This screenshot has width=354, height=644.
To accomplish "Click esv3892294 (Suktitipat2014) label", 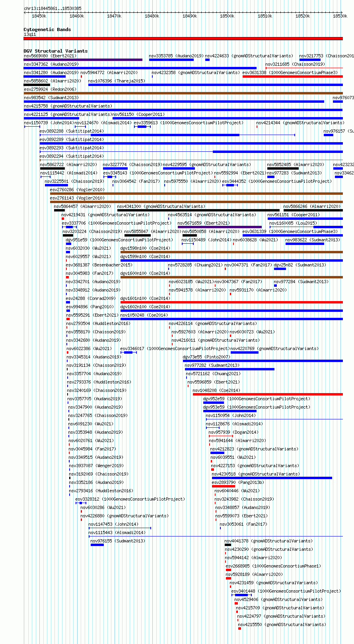I will tap(72, 156).
